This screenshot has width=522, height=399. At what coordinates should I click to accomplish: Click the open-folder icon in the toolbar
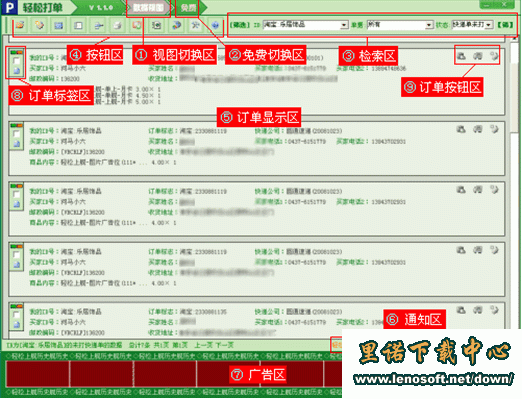click(20, 25)
